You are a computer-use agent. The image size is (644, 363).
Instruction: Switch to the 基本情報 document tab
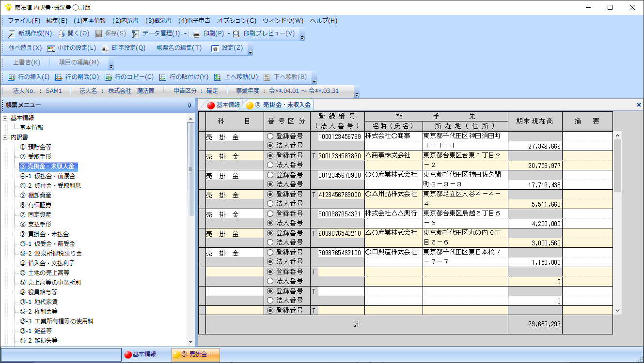[223, 105]
